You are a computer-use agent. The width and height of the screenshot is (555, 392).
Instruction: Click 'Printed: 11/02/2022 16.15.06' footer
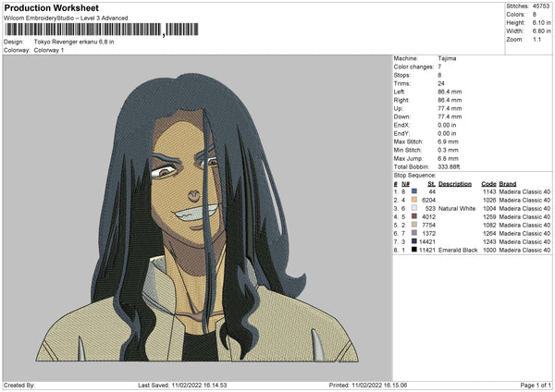click(368, 385)
